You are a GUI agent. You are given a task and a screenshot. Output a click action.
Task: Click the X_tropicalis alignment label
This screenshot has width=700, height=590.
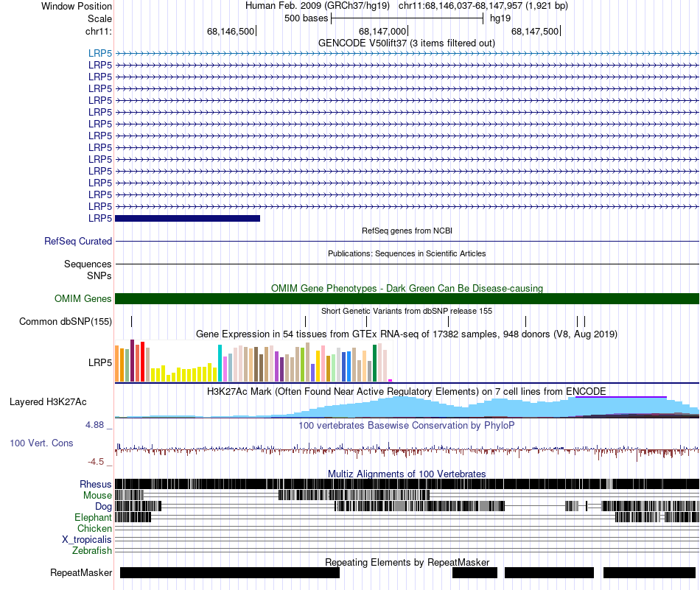tap(87, 539)
